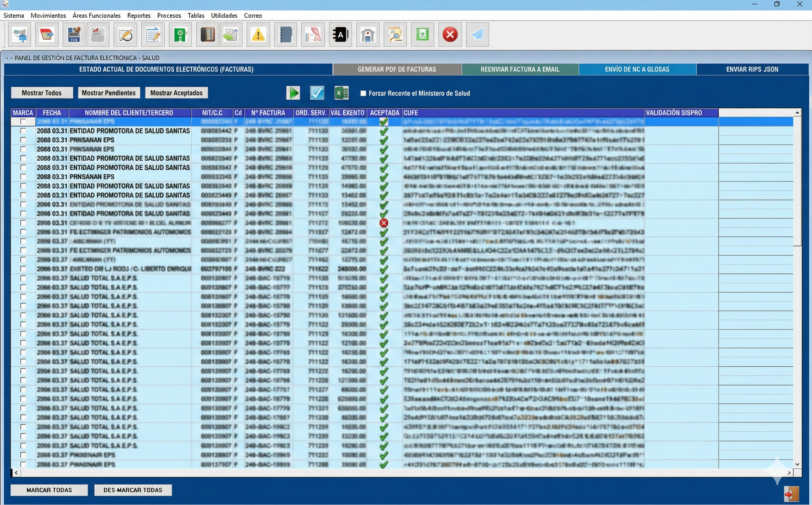This screenshot has height=505, width=812.
Task: Open the Reportes menu
Action: click(x=139, y=16)
